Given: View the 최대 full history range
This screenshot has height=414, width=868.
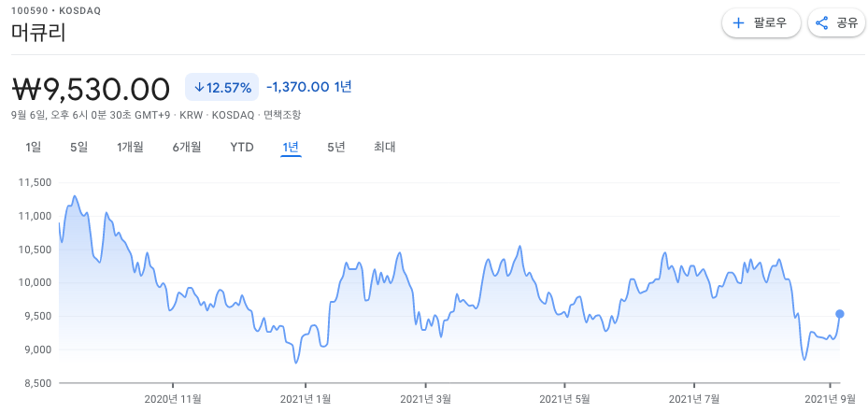Looking at the screenshot, I should click(385, 148).
